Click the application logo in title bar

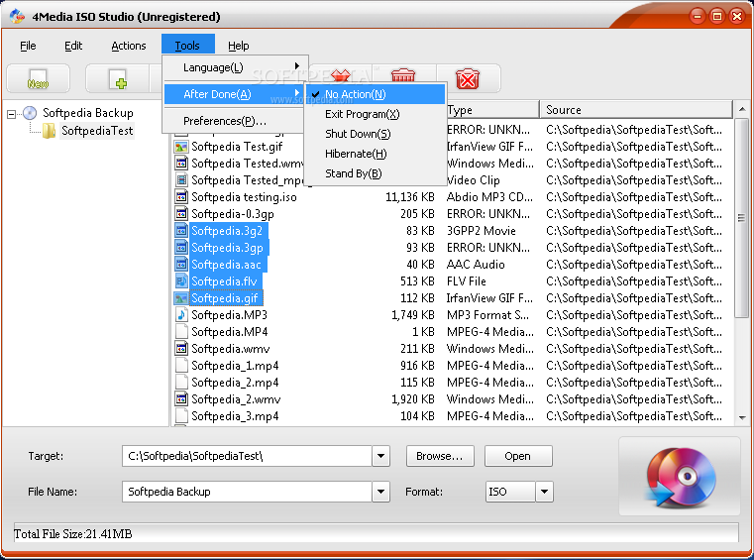pos(17,17)
